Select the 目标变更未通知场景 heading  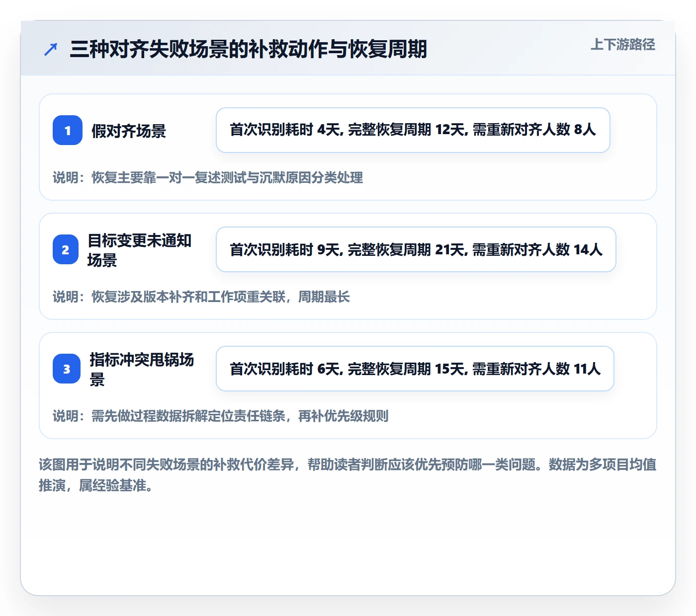[140, 250]
